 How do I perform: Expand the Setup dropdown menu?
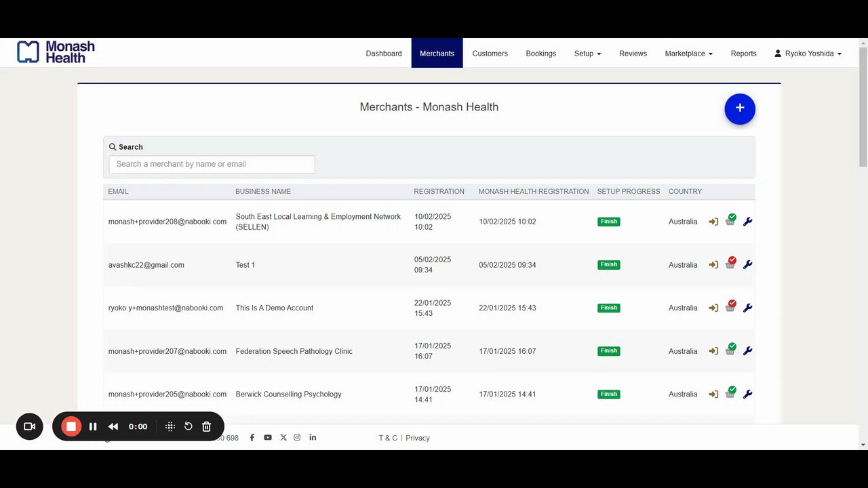(x=588, y=54)
